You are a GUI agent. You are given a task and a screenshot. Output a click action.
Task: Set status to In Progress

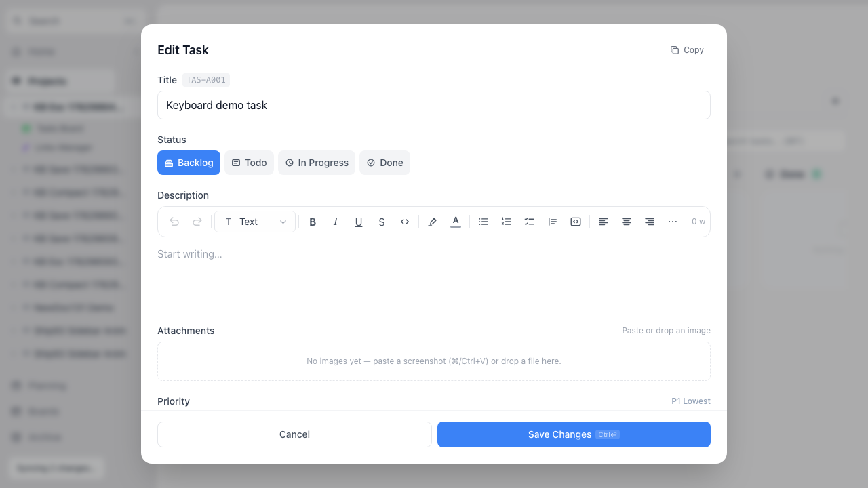[x=317, y=163]
